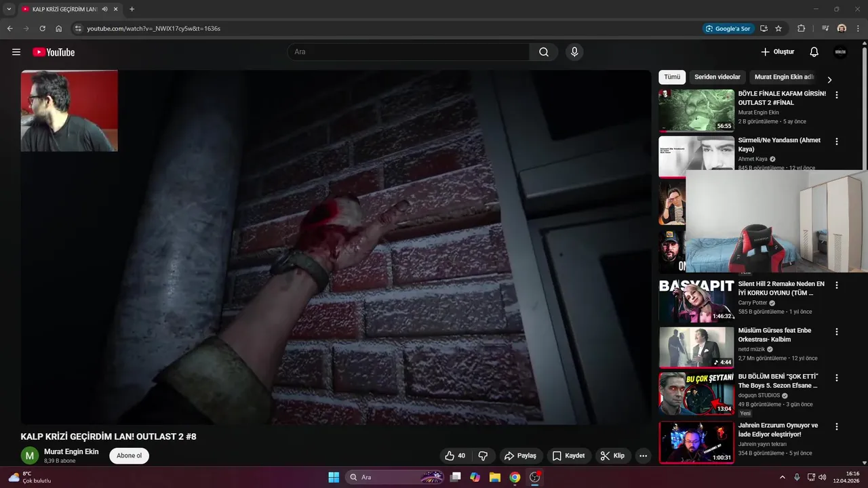Click the Oluştur create button
The height and width of the screenshot is (488, 868).
777,52
